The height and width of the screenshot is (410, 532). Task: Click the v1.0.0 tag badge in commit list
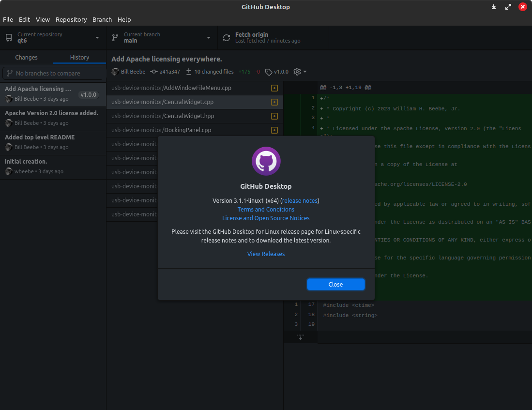click(89, 95)
